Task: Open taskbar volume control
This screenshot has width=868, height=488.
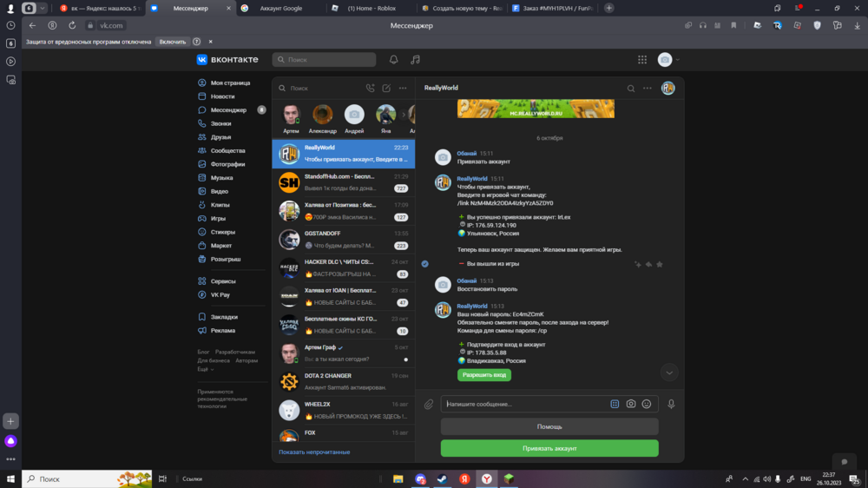Action: (x=766, y=479)
